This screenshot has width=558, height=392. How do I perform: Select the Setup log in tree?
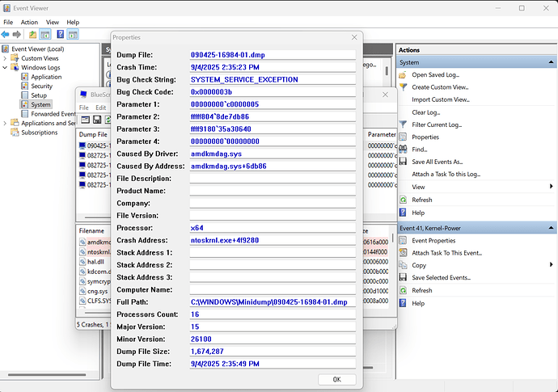pos(39,95)
